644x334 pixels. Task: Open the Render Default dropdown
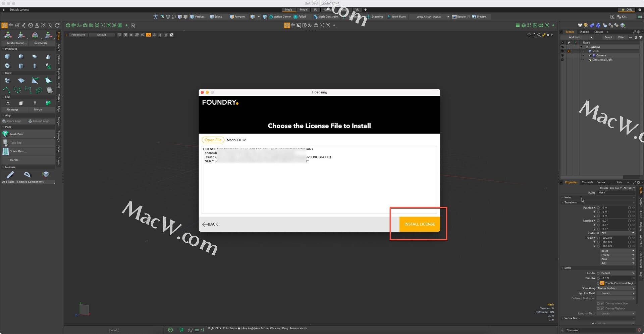(x=618, y=273)
